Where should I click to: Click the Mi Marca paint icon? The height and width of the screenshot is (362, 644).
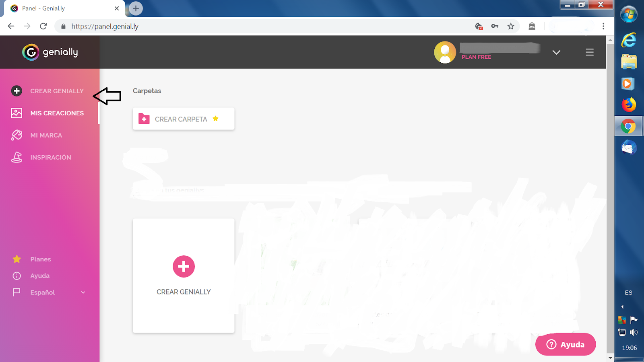click(x=17, y=135)
